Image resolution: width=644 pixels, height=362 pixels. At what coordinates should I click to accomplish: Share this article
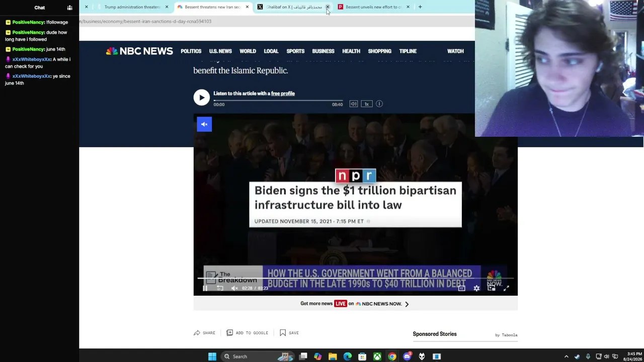coord(204,333)
